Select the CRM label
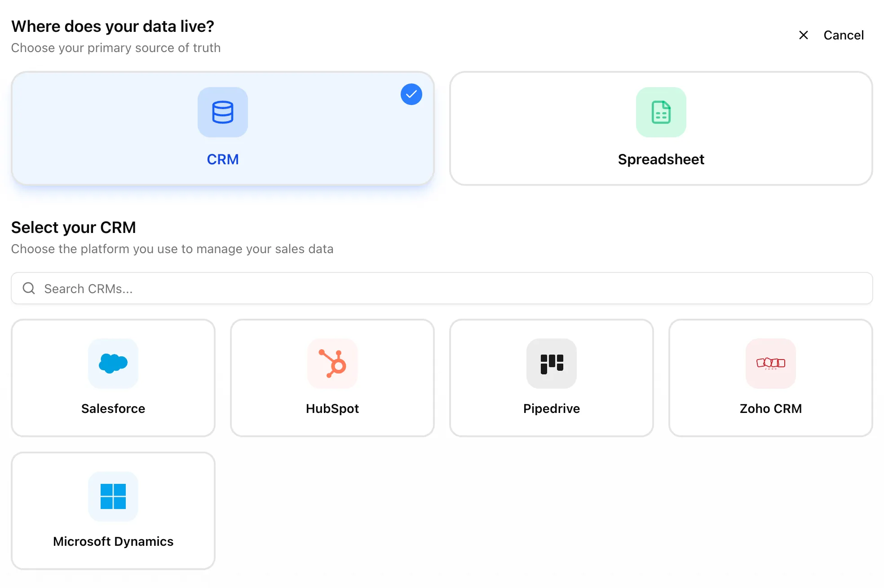 [223, 159]
